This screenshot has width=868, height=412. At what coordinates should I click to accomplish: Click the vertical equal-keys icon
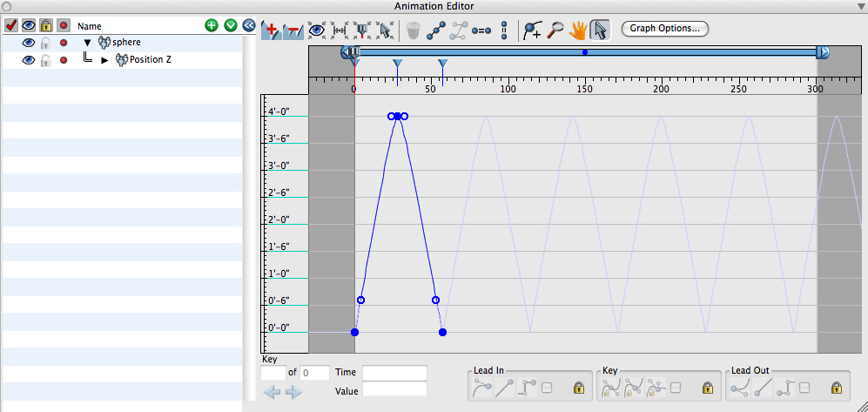504,30
